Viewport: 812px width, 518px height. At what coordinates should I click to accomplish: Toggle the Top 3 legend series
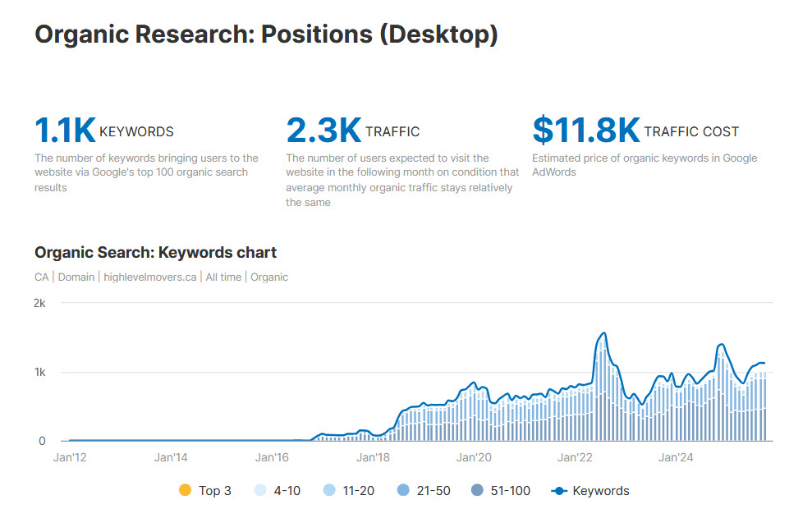(205, 491)
